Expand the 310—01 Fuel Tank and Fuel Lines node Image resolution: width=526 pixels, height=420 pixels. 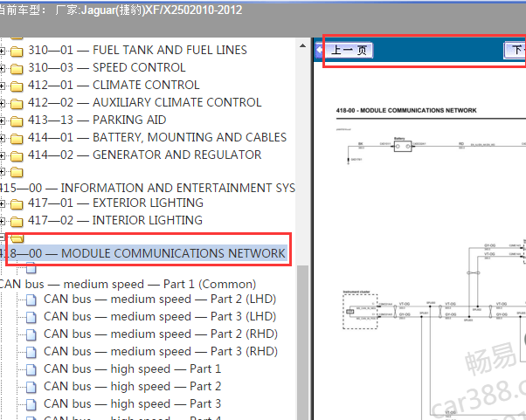[2, 51]
